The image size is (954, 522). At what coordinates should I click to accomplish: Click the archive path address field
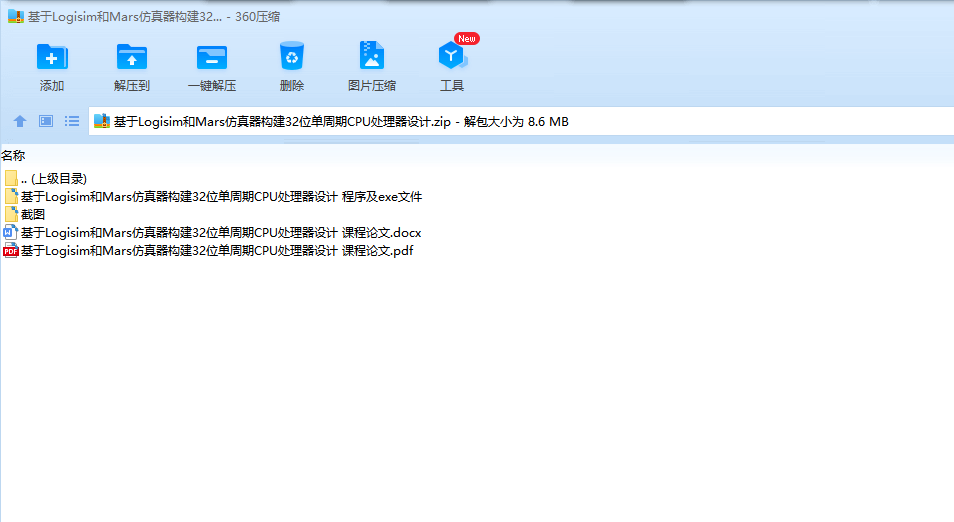[521, 121]
